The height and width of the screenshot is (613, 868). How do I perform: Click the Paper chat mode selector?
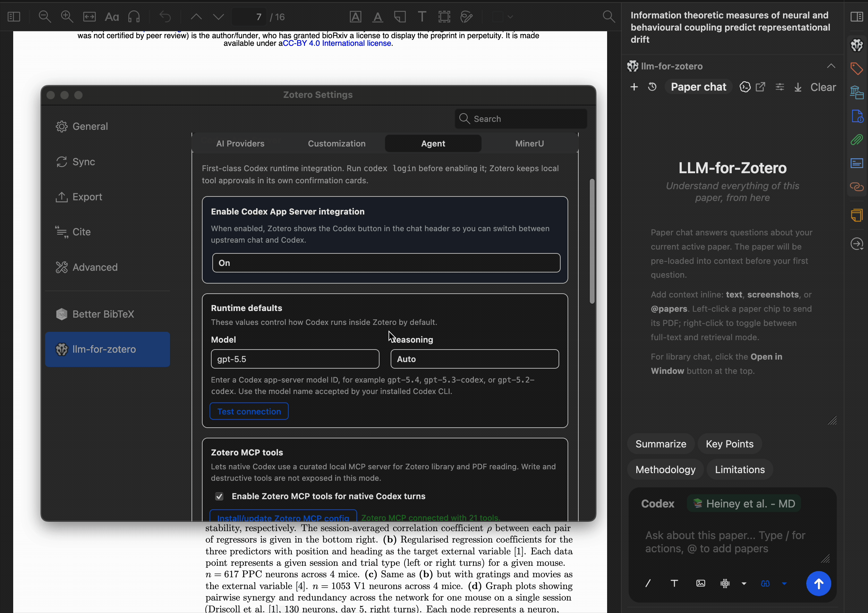pyautogui.click(x=698, y=87)
